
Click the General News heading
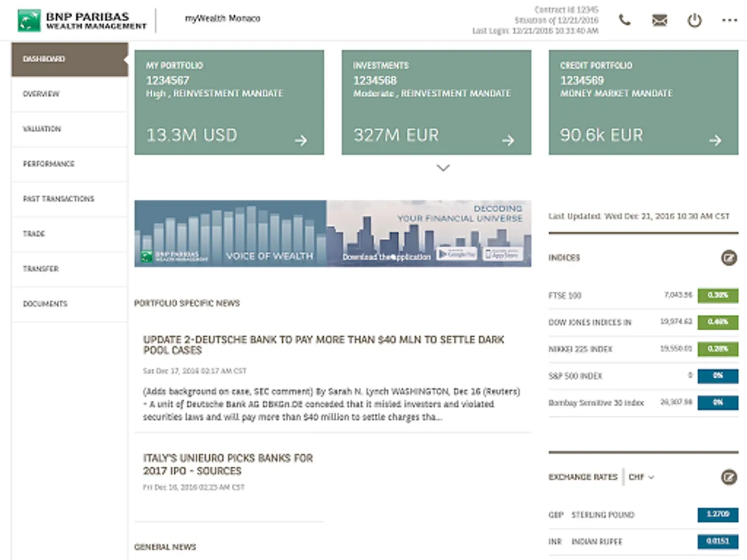(165, 547)
